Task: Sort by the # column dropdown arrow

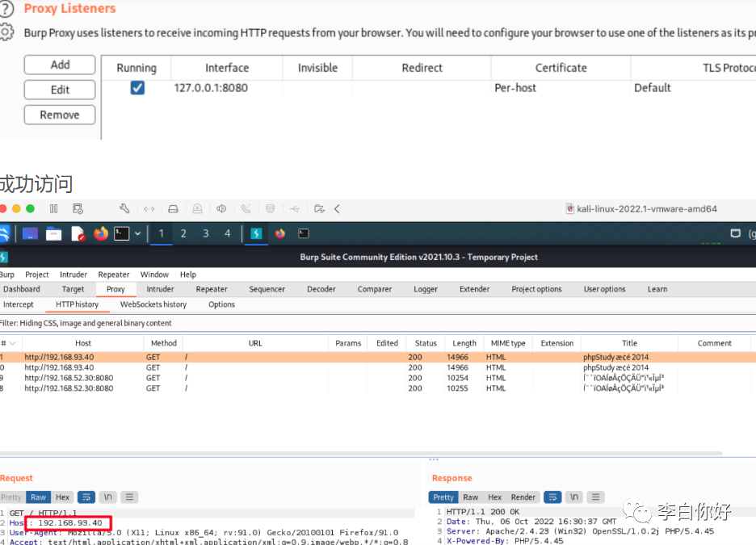Action: coord(13,343)
